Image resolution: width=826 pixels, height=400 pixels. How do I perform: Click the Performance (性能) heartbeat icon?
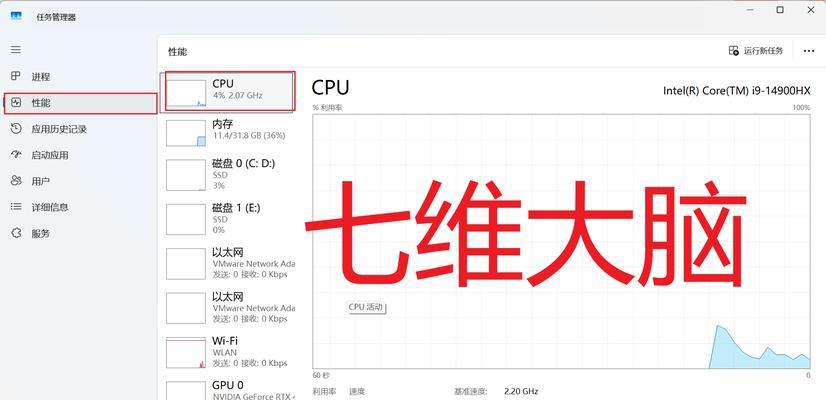pyautogui.click(x=16, y=102)
